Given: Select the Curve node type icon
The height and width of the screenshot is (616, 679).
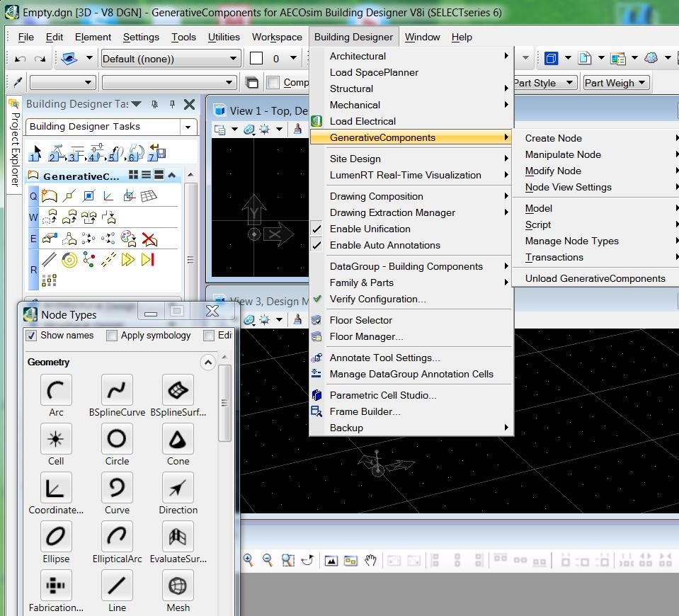Looking at the screenshot, I should click(117, 488).
